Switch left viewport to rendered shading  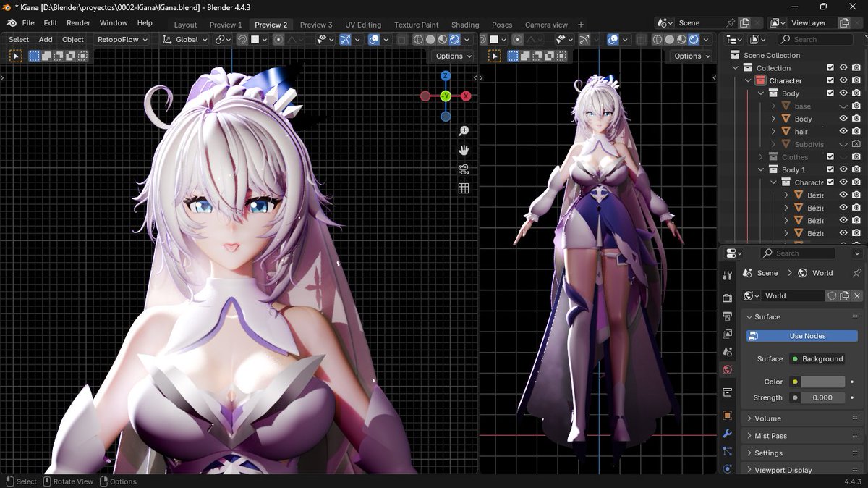455,40
